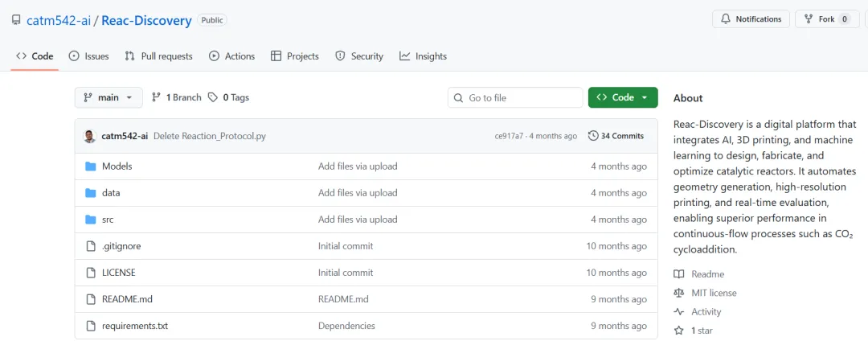Click the book icon beside Readme

pyautogui.click(x=678, y=274)
